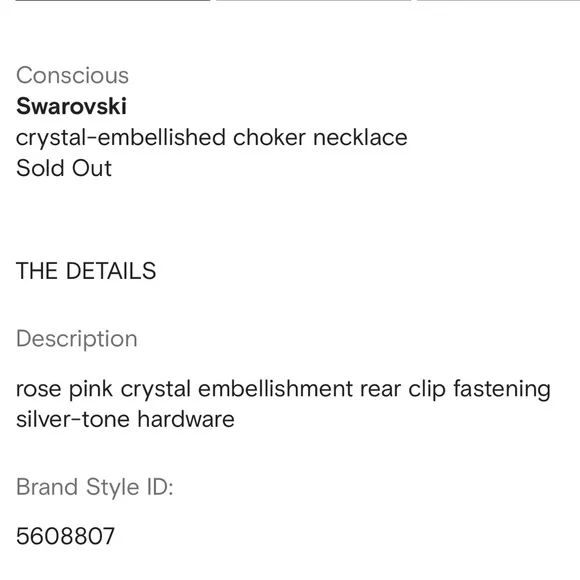Click the Sold Out status text
The height and width of the screenshot is (580, 580).
[x=64, y=168]
